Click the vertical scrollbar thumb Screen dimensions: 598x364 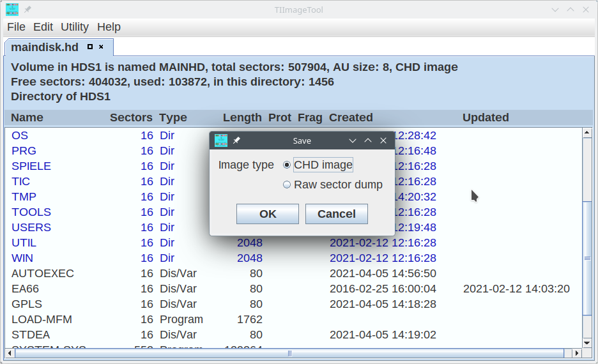pos(587,258)
